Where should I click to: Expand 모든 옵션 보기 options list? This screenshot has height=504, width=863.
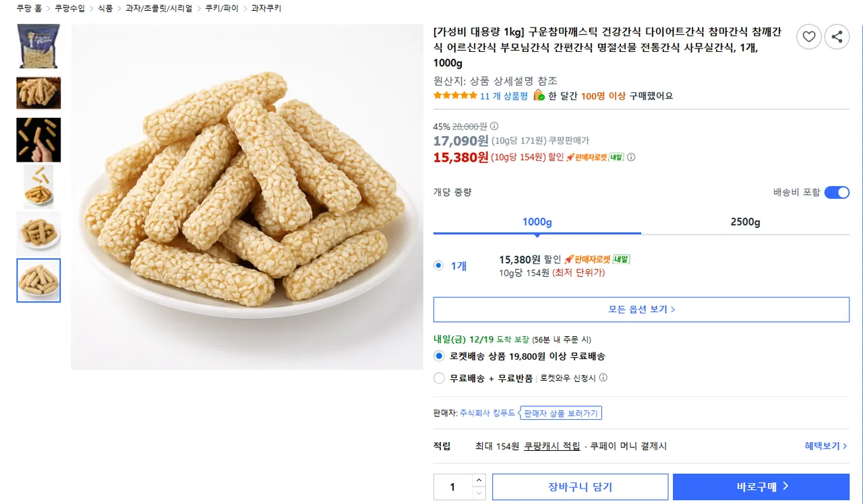(x=641, y=309)
